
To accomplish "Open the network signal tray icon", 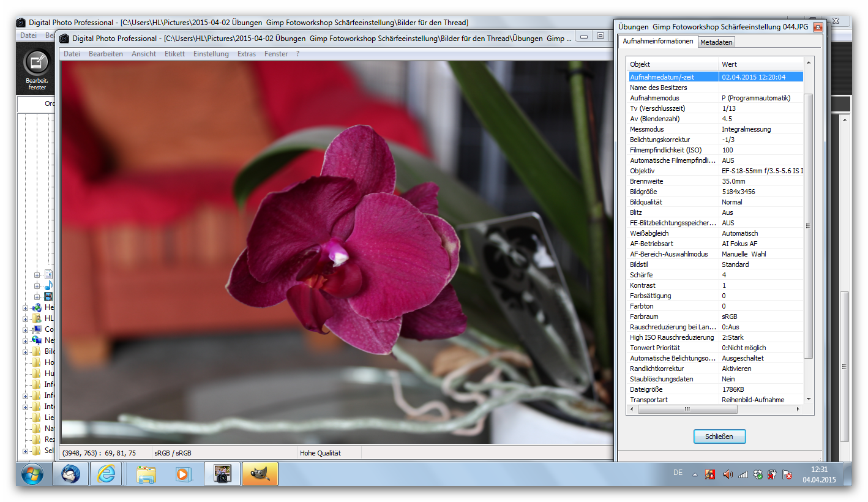I will [743, 474].
